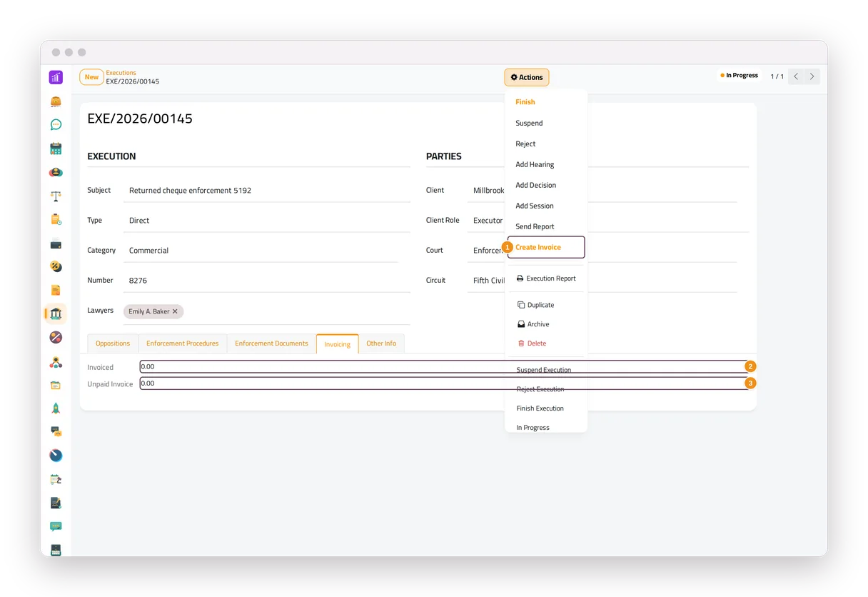868x597 pixels.
Task: Choose Reject from Actions menu
Action: point(525,144)
